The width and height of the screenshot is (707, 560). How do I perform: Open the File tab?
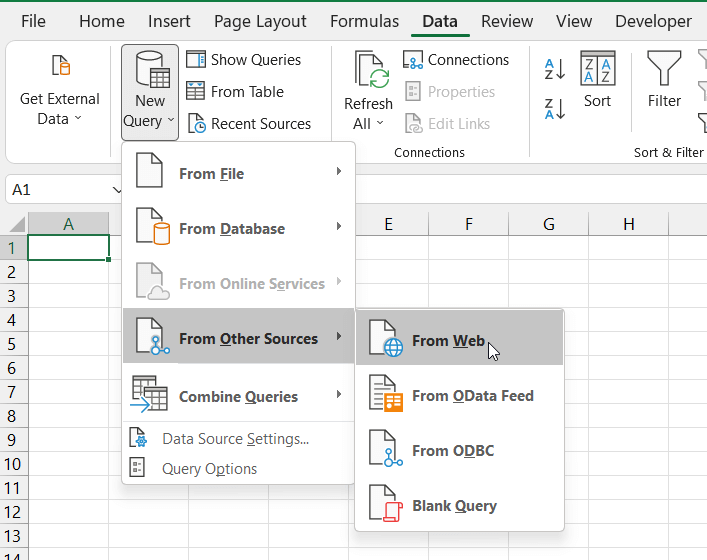[x=33, y=21]
